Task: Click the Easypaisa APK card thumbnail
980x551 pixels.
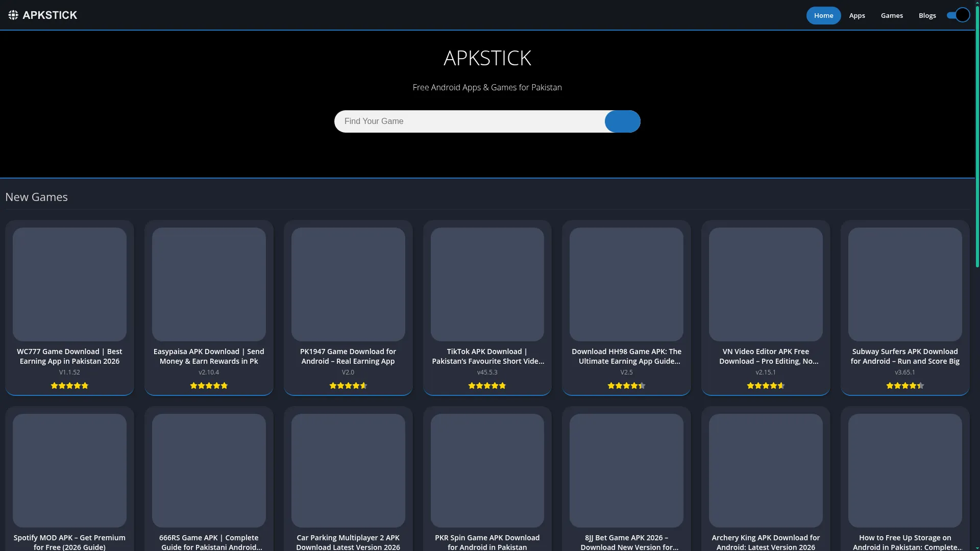Action: (209, 284)
